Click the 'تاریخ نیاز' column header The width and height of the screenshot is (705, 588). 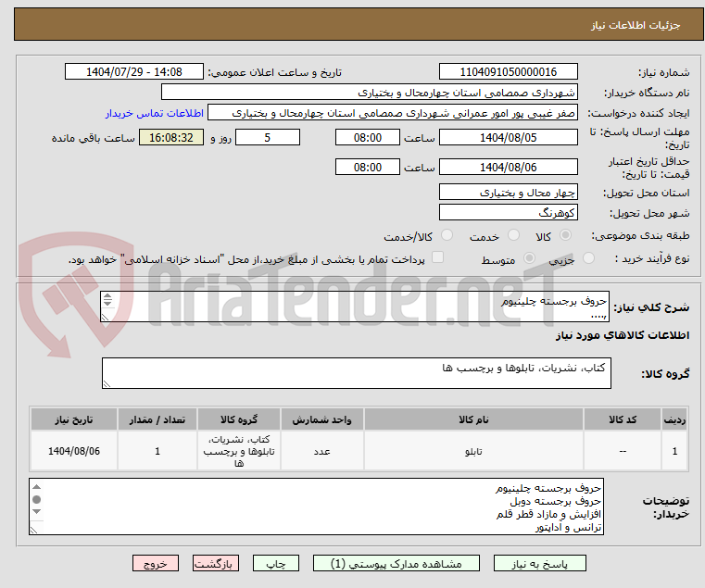(x=74, y=419)
